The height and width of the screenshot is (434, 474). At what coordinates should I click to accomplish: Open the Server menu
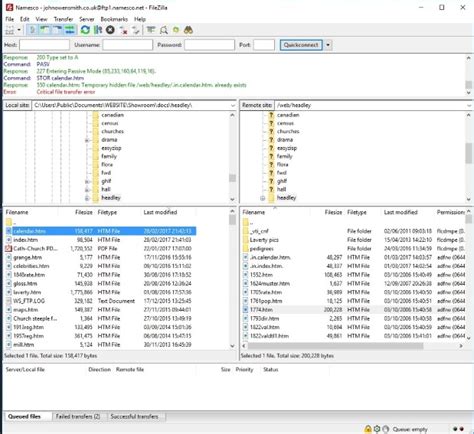[87, 19]
